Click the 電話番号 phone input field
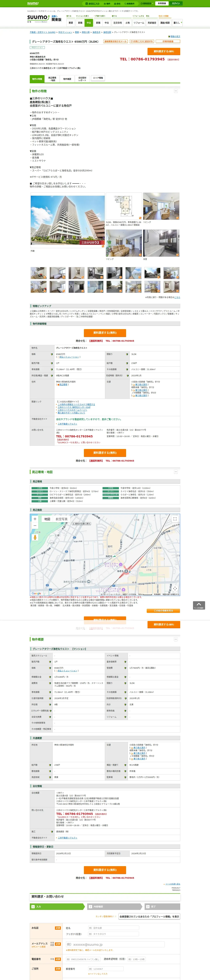The image size is (210, 980). point(83,959)
